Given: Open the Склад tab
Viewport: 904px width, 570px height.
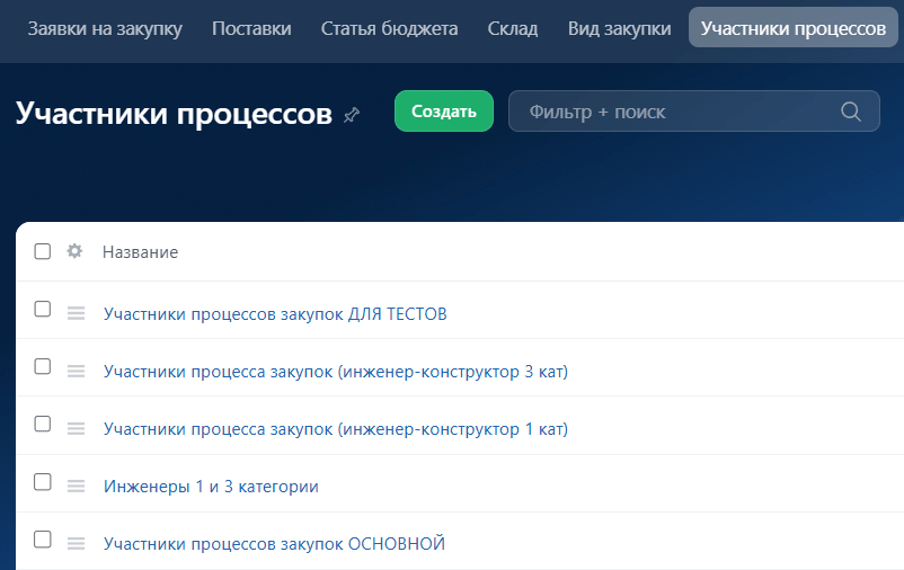Looking at the screenshot, I should 513,28.
